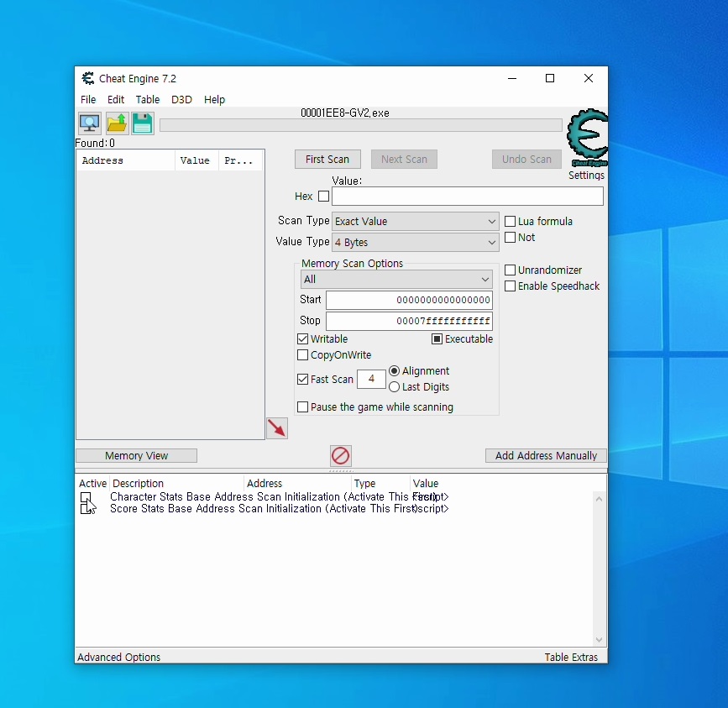Click the red arrow to add selected addresses
Screen dimensions: 728x708
tap(277, 428)
